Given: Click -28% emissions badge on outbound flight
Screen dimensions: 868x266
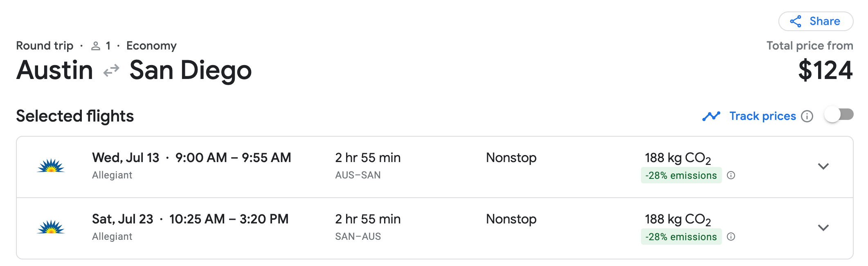Looking at the screenshot, I should coord(681,175).
